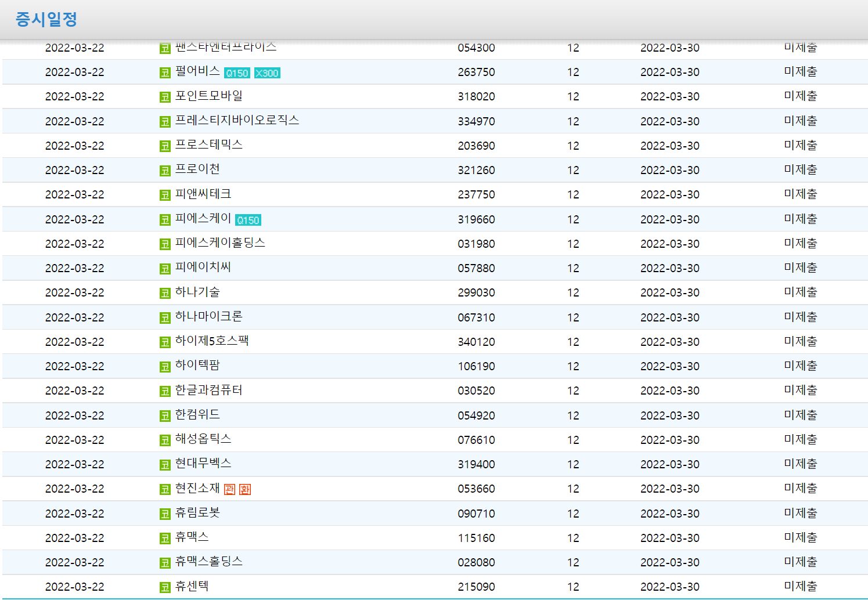The height and width of the screenshot is (600, 868).
Task: Click the KOSDAQ icon beside 한컴위드
Action: (165, 416)
